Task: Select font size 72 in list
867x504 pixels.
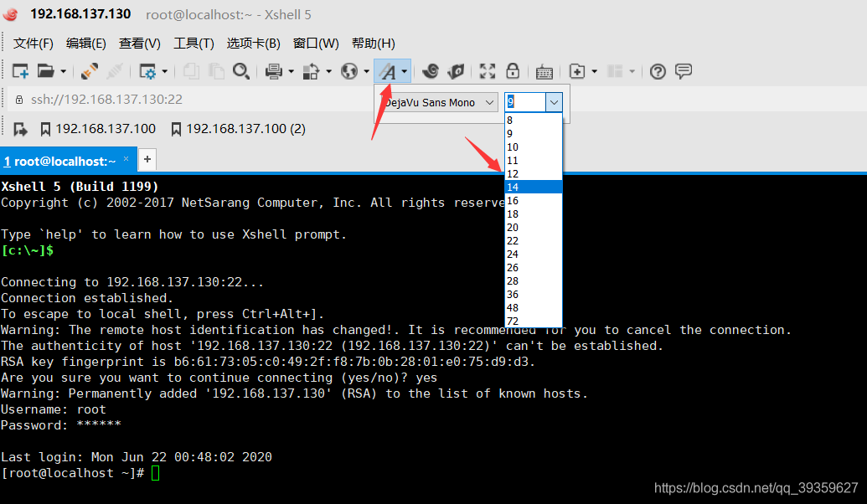Action: 533,321
